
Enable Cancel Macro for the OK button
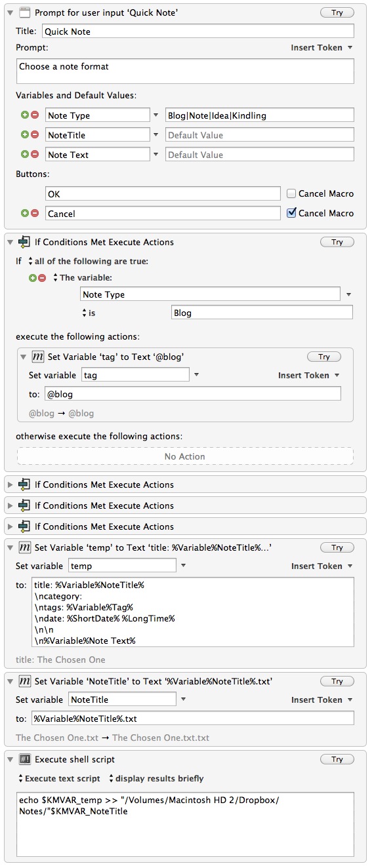coord(291,193)
